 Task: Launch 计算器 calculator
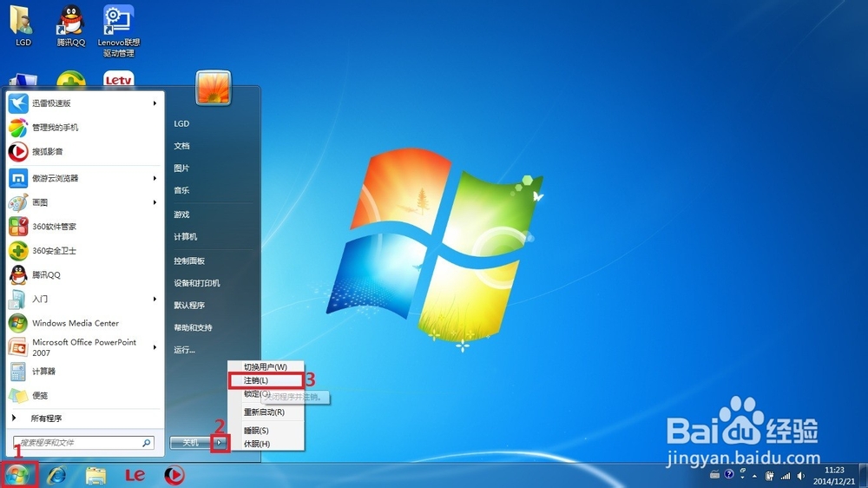pyautogui.click(x=85, y=372)
